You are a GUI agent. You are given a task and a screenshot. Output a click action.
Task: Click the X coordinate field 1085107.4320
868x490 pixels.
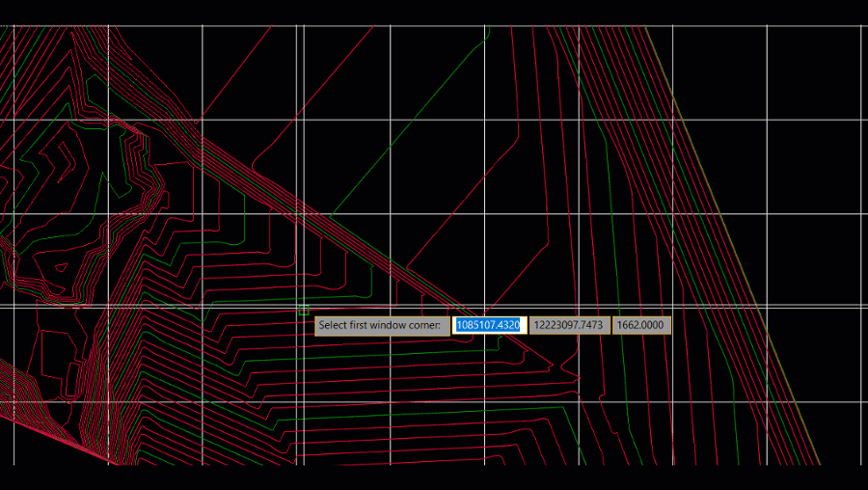489,325
